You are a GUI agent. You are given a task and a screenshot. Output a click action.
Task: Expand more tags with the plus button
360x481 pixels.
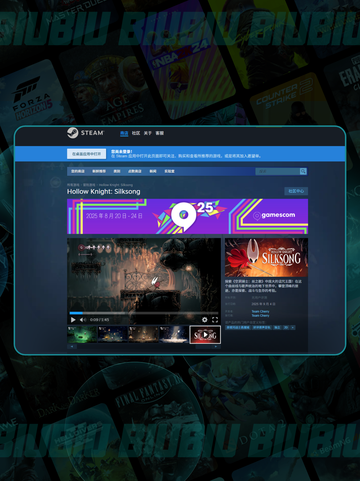click(x=293, y=327)
